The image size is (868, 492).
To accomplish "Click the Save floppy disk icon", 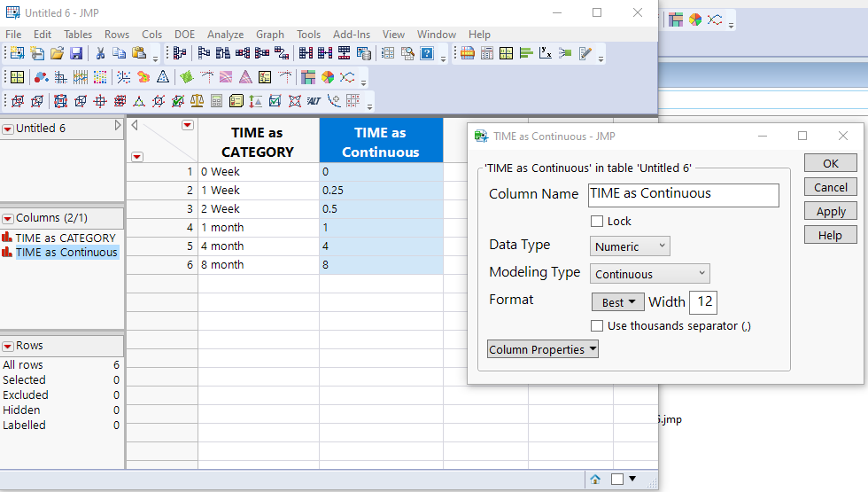I will 76,54.
